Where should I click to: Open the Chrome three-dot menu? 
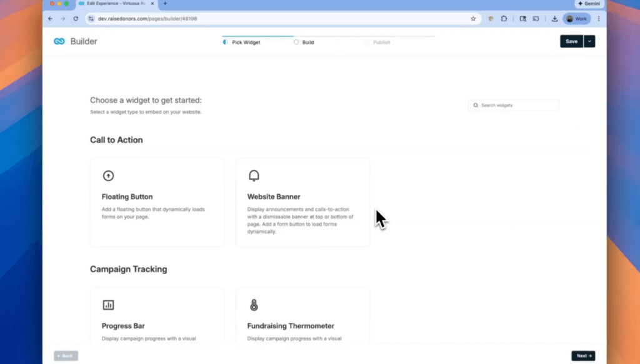pyautogui.click(x=599, y=19)
